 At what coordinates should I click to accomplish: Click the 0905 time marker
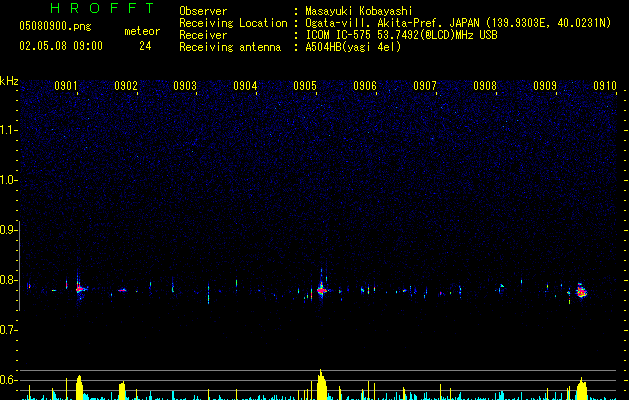click(305, 86)
